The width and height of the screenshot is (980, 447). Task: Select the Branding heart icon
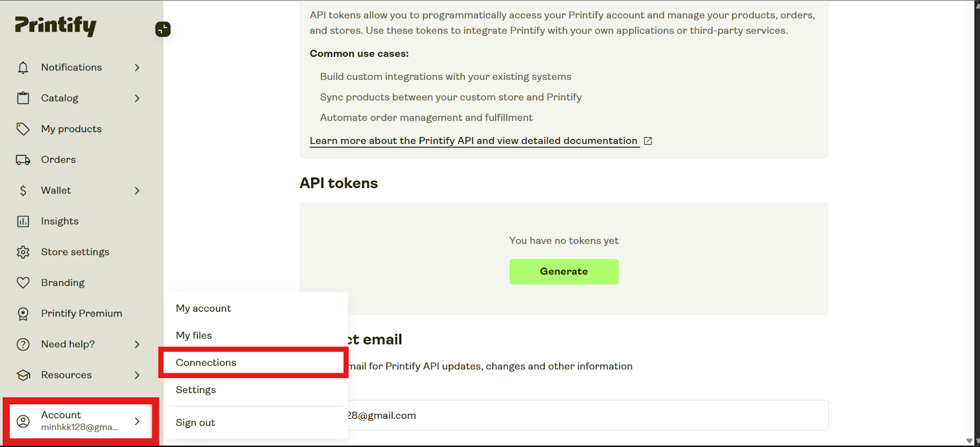[x=23, y=282]
